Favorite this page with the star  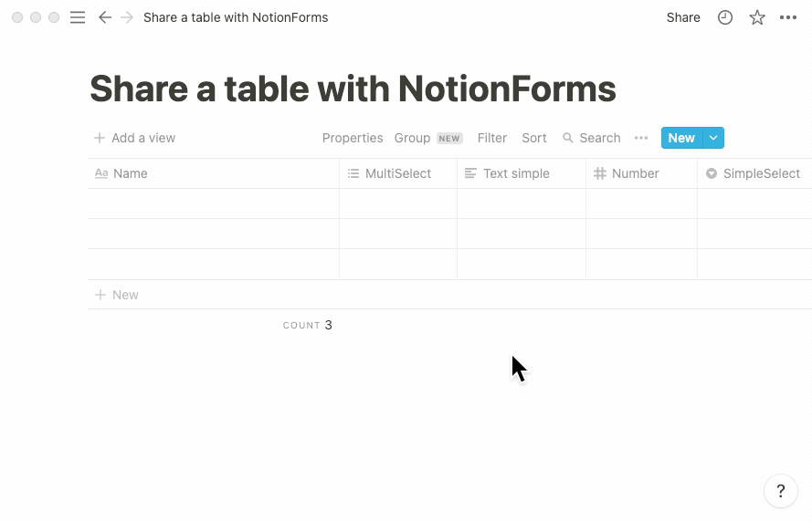pos(757,17)
